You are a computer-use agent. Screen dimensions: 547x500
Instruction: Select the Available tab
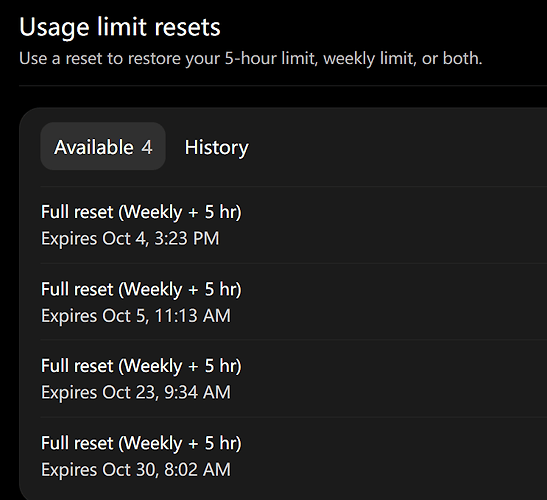coord(103,146)
